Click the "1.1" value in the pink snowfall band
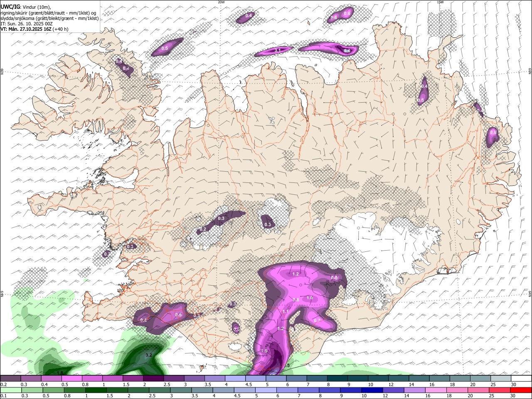Image resolution: width=532 pixels, height=399 pixels. [286, 312]
